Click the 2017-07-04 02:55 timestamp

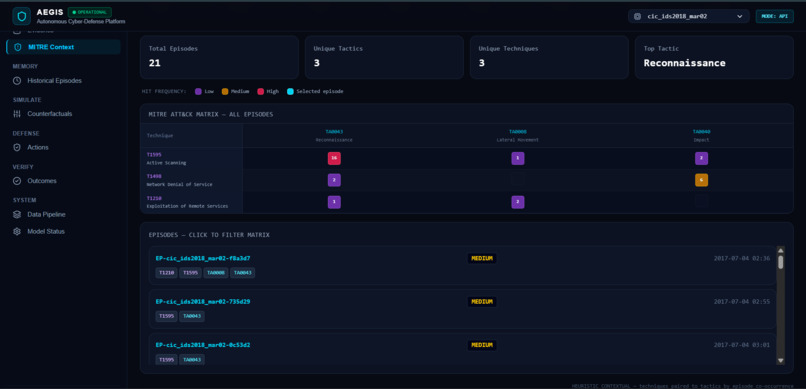742,302
